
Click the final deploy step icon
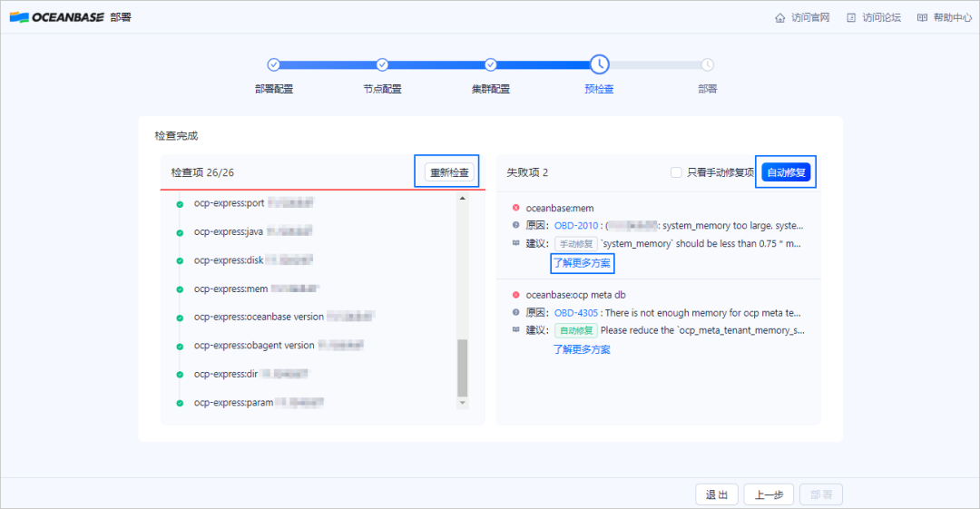707,64
